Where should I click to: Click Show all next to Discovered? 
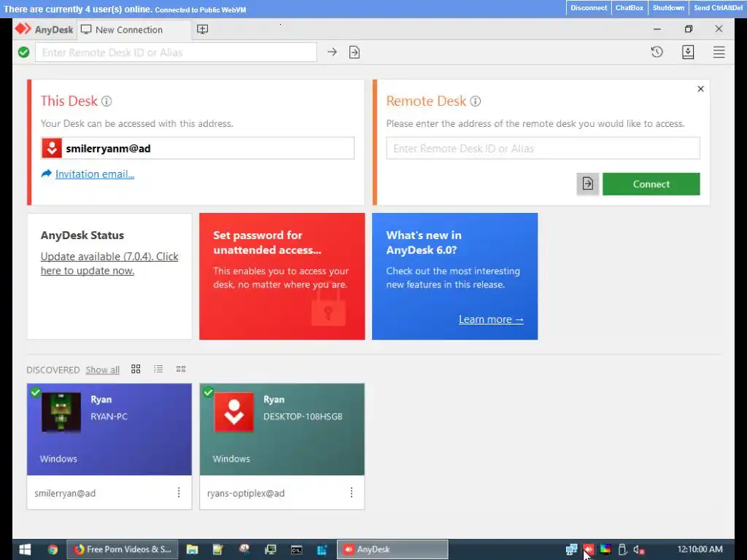pos(102,370)
